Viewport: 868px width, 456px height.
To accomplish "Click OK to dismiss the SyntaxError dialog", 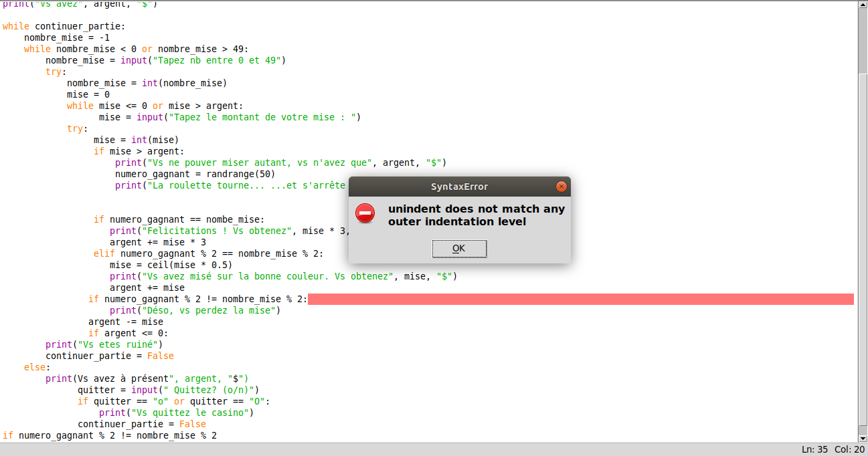I will [459, 248].
